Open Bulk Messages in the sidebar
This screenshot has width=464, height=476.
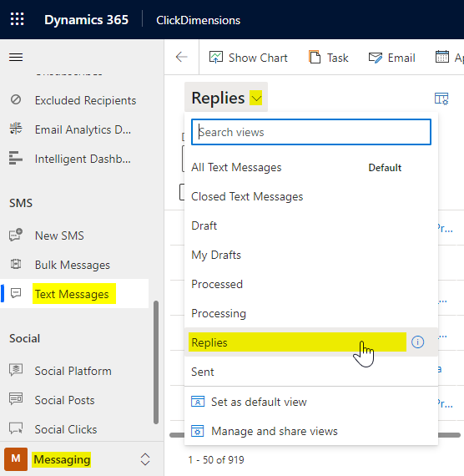tap(73, 265)
